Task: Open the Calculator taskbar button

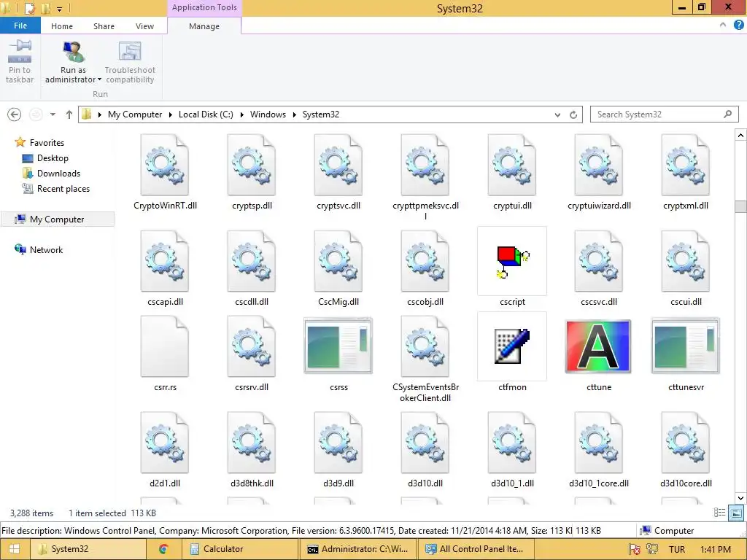Action: coord(239,549)
